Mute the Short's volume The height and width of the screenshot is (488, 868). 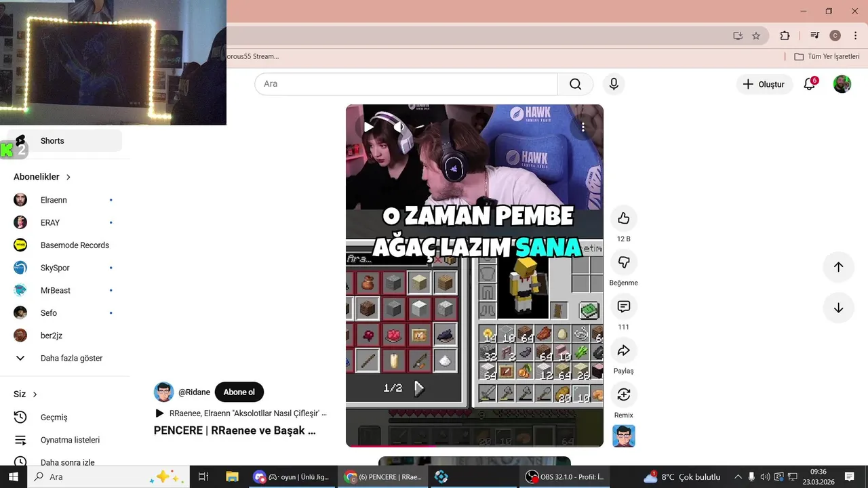(399, 127)
